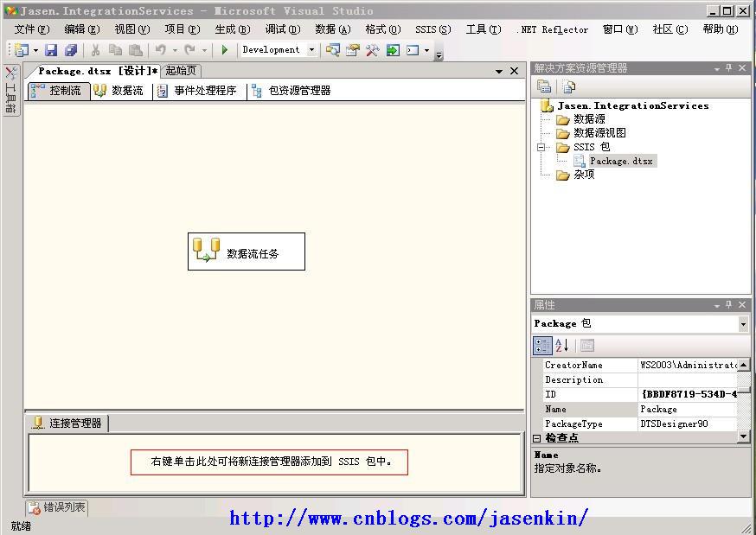Select the 数据源 folder
This screenshot has height=535, width=756.
click(x=580, y=119)
